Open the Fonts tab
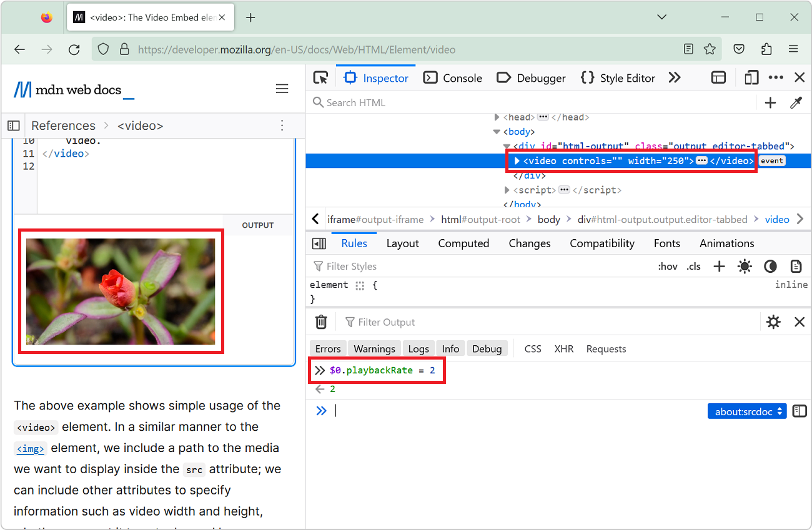This screenshot has width=812, height=530. [x=666, y=243]
